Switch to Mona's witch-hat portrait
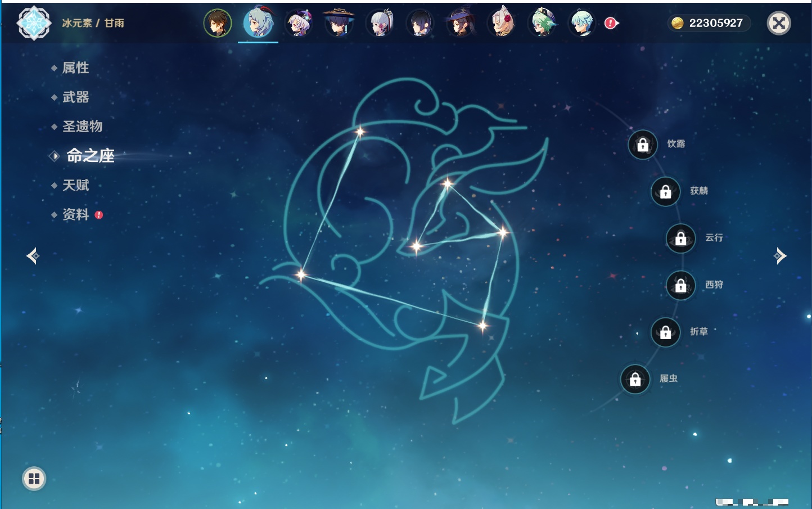The image size is (812, 509). click(x=461, y=24)
